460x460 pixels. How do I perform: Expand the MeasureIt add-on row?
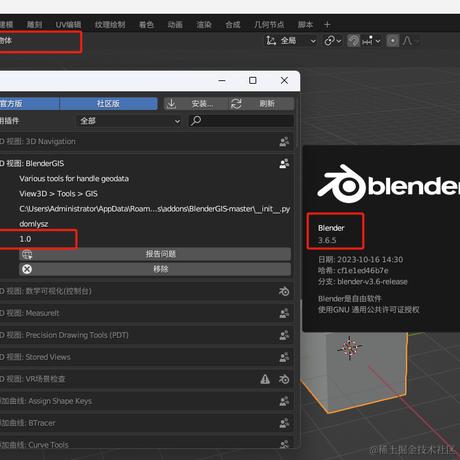146,313
